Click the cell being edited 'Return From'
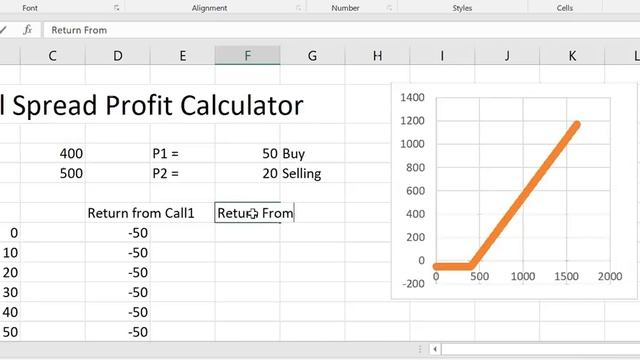This screenshot has height=360, width=640. pos(254,213)
